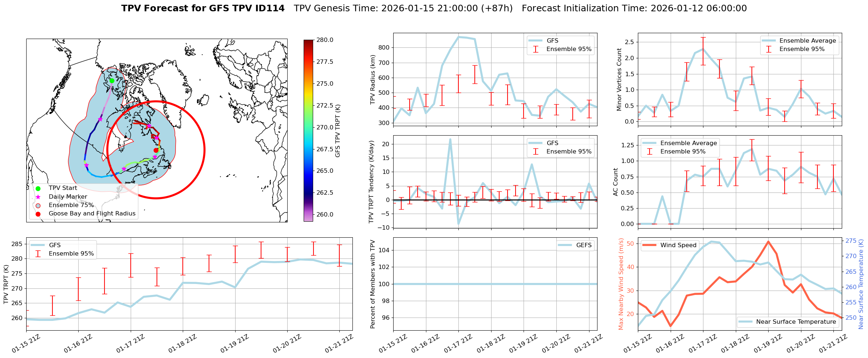The width and height of the screenshot is (868, 358).
Task: Click the 270.0 tick label on the colorbar
Action: pyautogui.click(x=325, y=127)
